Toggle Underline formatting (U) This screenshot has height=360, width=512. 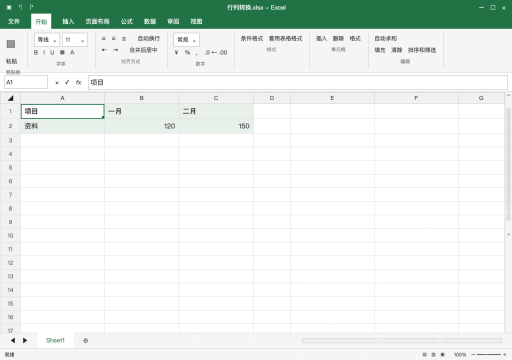[52, 52]
